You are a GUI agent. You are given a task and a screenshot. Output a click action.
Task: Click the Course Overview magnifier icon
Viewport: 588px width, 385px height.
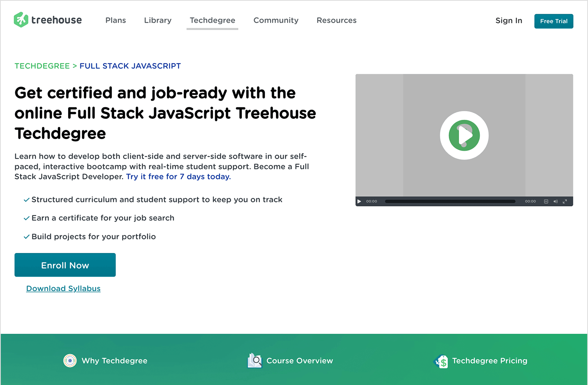point(255,361)
